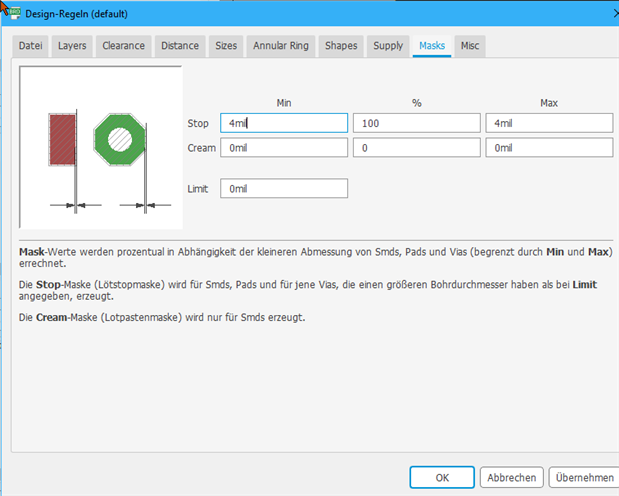Image resolution: width=619 pixels, height=496 pixels.
Task: Select the Cream Min input field
Action: point(284,148)
